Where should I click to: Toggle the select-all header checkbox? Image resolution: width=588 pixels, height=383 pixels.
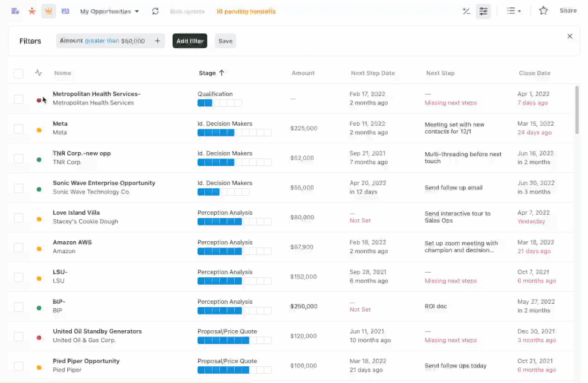[18, 73]
